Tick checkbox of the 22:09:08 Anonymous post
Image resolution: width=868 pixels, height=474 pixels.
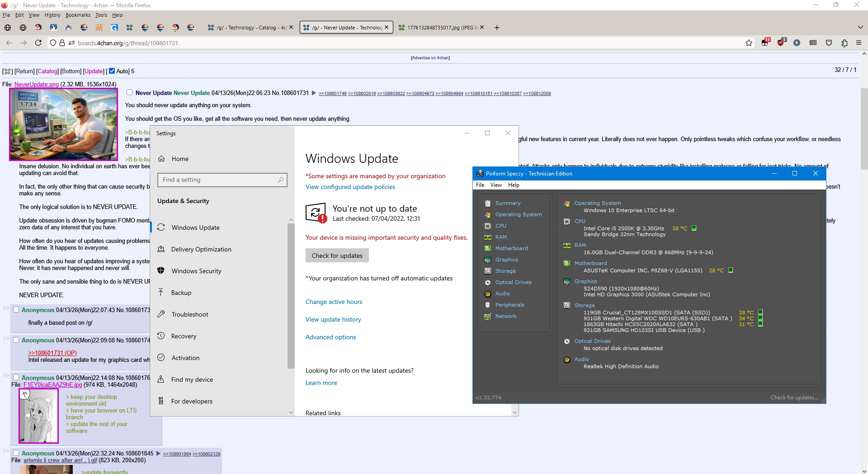16,340
